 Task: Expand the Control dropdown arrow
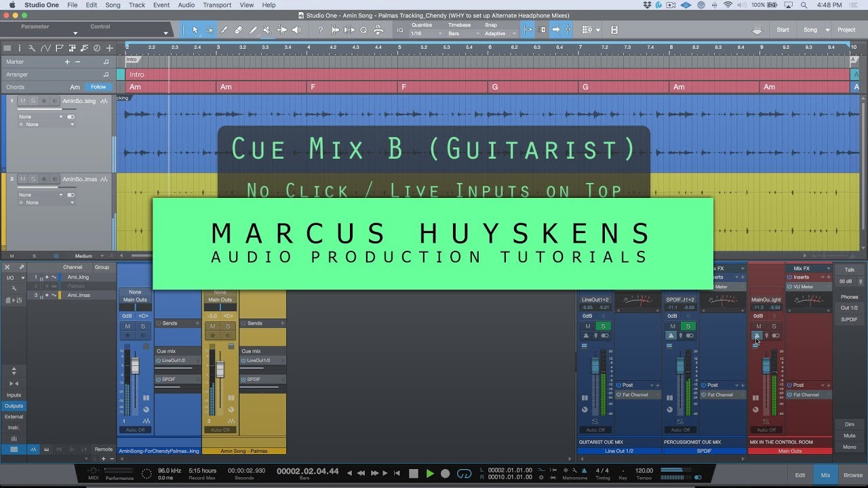pyautogui.click(x=165, y=33)
